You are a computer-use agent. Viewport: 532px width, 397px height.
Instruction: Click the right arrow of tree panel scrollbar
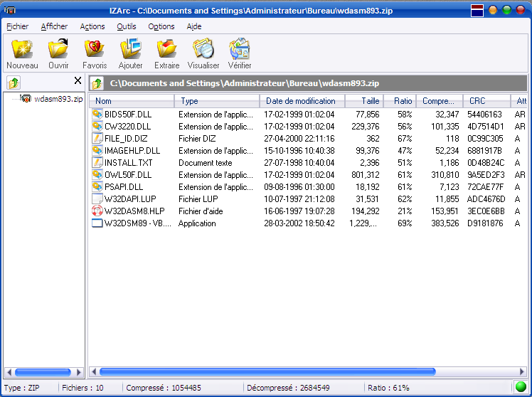click(79, 372)
